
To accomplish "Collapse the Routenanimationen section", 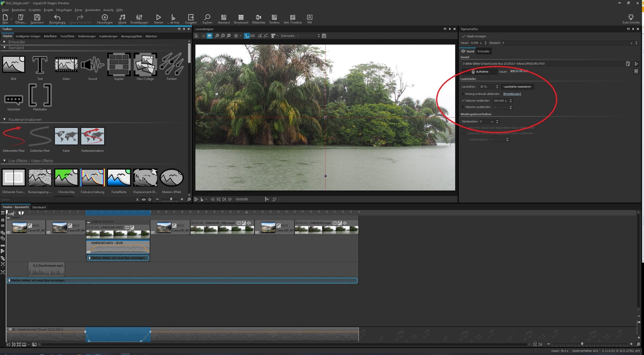I will click(x=5, y=119).
